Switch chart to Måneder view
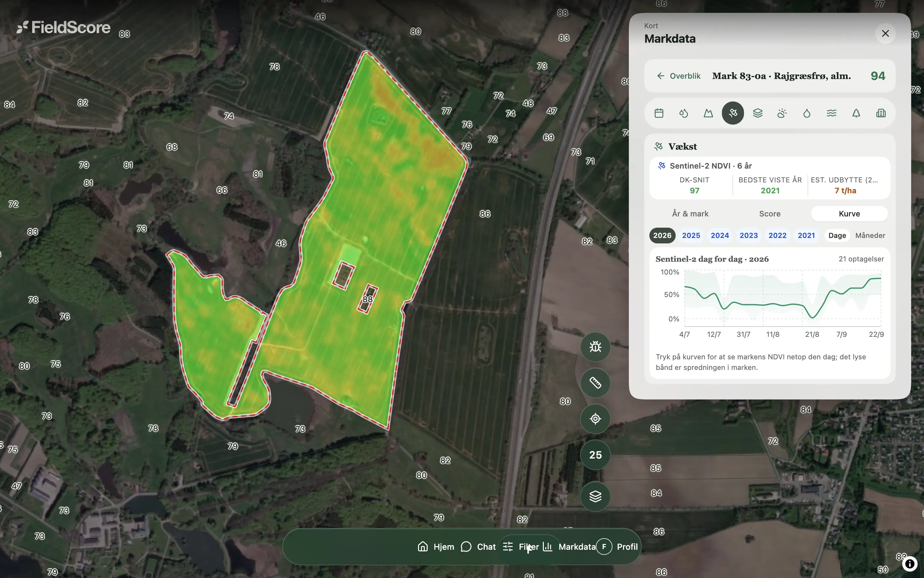Screen dimensions: 924x578 click(x=870, y=235)
